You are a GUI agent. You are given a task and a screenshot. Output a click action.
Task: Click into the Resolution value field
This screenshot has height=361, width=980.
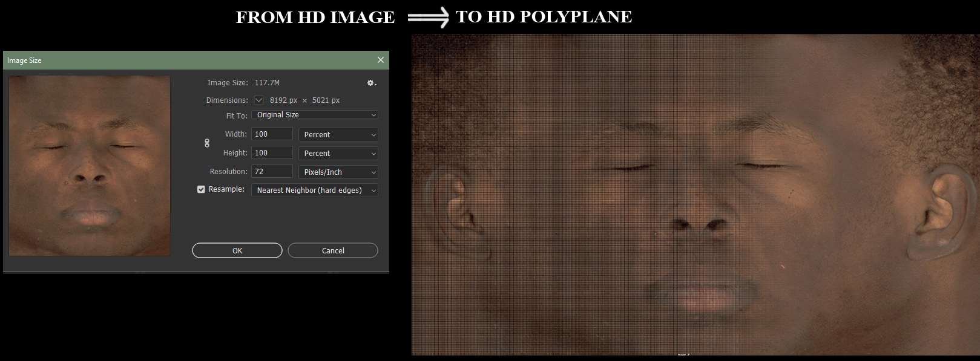272,172
